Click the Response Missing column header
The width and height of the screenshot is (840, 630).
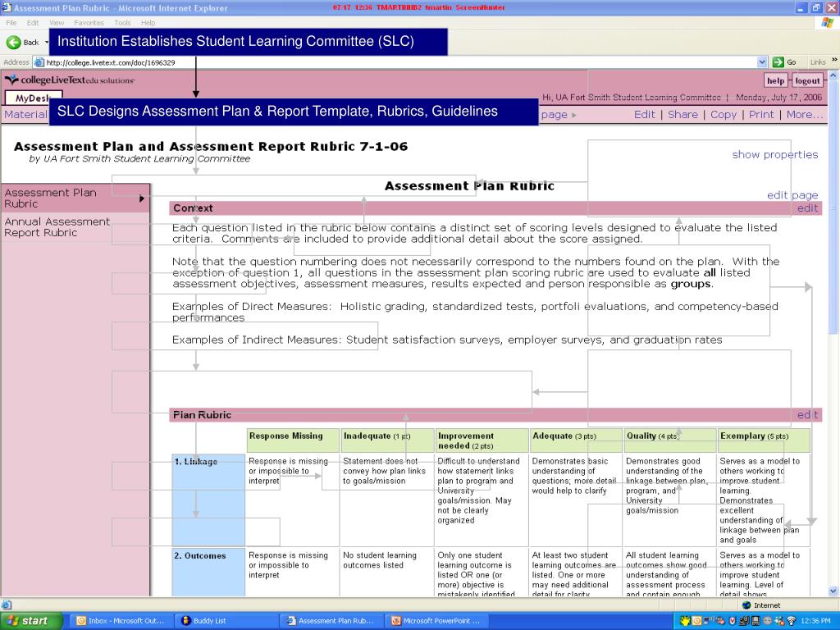[294, 441]
